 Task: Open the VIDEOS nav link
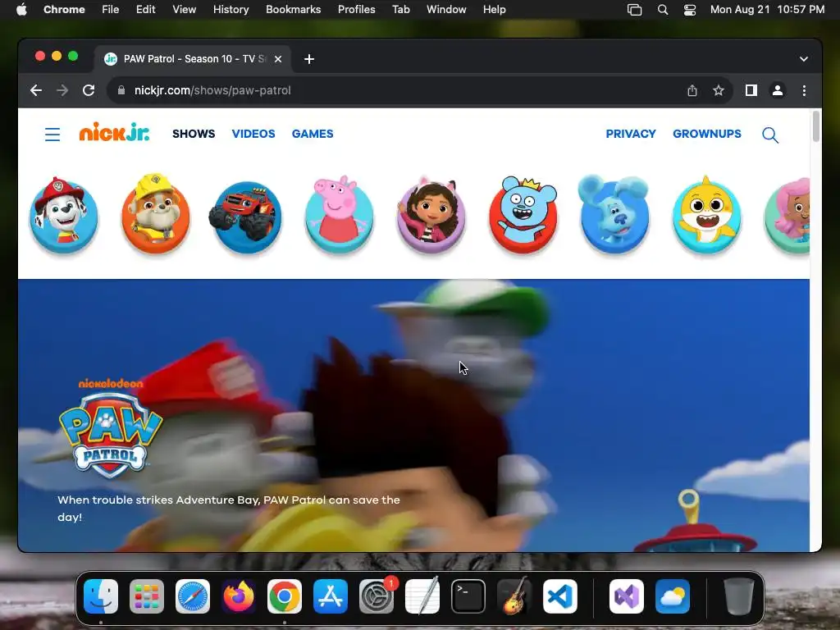[253, 134]
